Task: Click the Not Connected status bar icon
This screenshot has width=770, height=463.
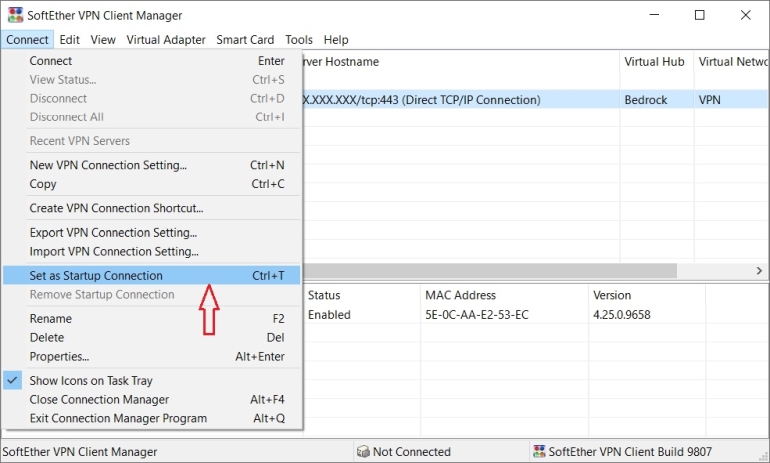Action: (x=363, y=452)
